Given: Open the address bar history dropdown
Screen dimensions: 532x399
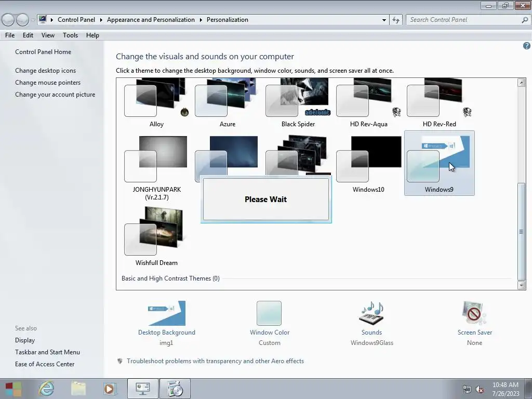Looking at the screenshot, I should (x=384, y=20).
